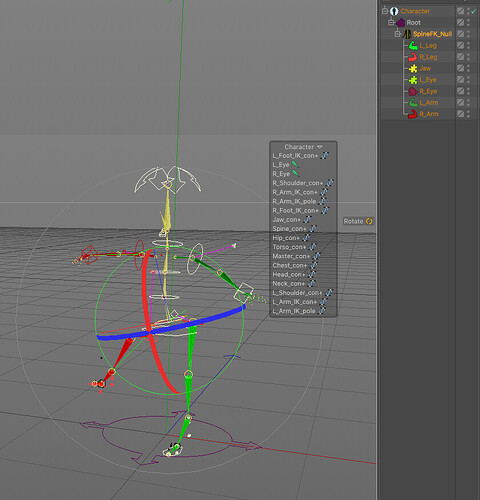Click the yellow Jaw component icon
Image resolution: width=480 pixels, height=500 pixels.
[413, 68]
